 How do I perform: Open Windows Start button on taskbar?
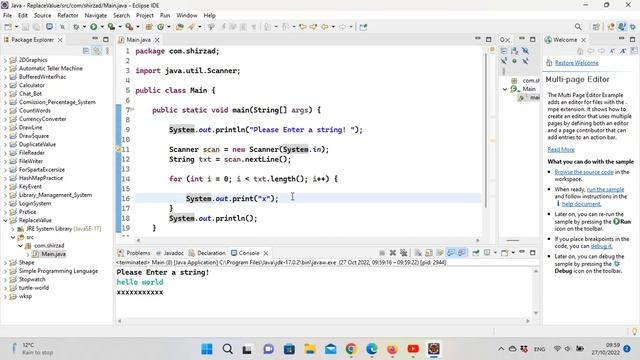(207, 349)
